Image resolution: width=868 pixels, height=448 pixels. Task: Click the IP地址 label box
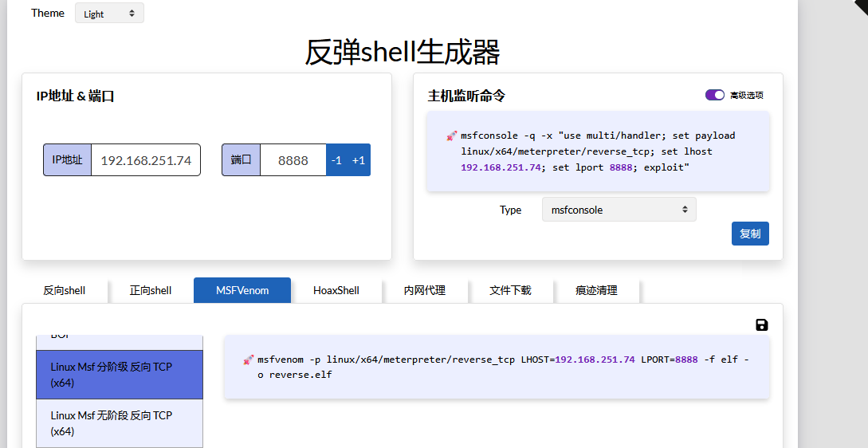(x=68, y=160)
